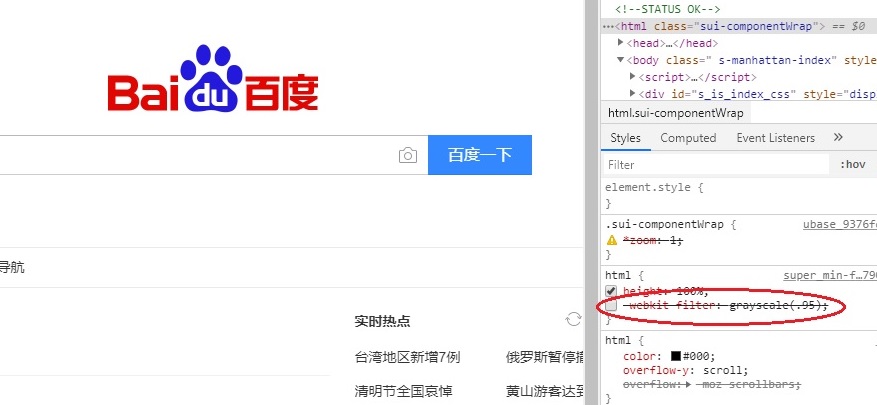Toggle the :hov element state button
The width and height of the screenshot is (877, 405).
coord(853,164)
